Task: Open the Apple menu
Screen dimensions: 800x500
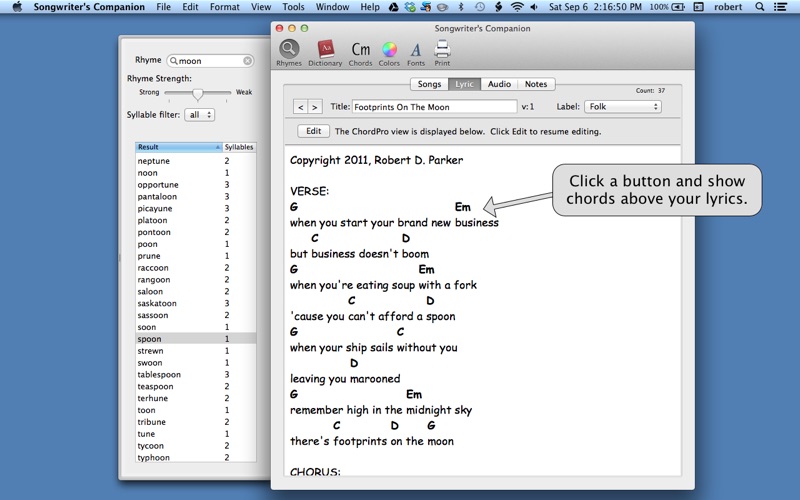Action: click(x=17, y=7)
